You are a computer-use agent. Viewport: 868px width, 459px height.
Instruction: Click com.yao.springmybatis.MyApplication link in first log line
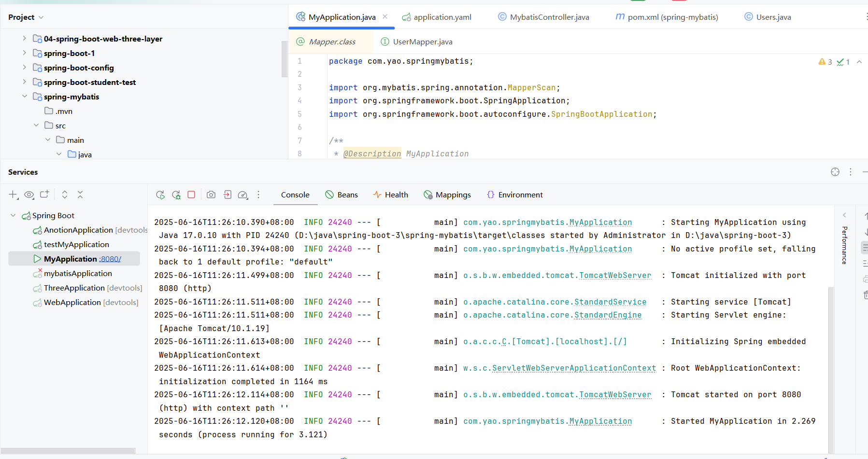pos(547,222)
